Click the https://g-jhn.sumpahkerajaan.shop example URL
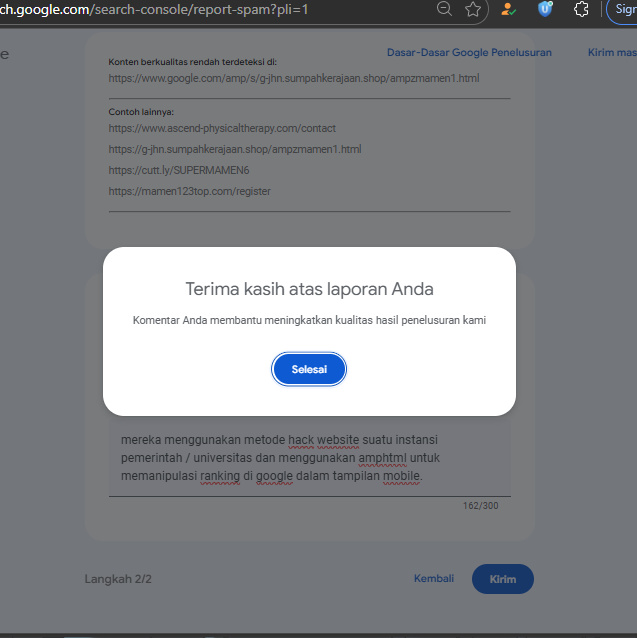This screenshot has width=637, height=638. [x=235, y=149]
